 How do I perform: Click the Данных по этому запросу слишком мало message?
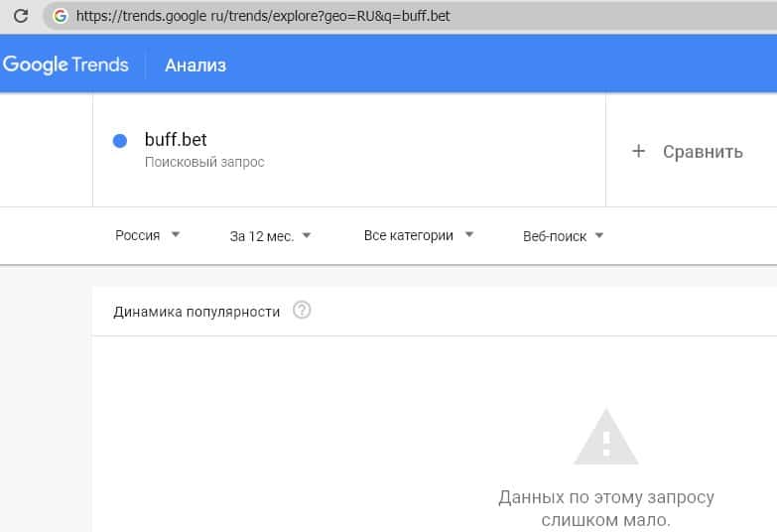(605, 508)
